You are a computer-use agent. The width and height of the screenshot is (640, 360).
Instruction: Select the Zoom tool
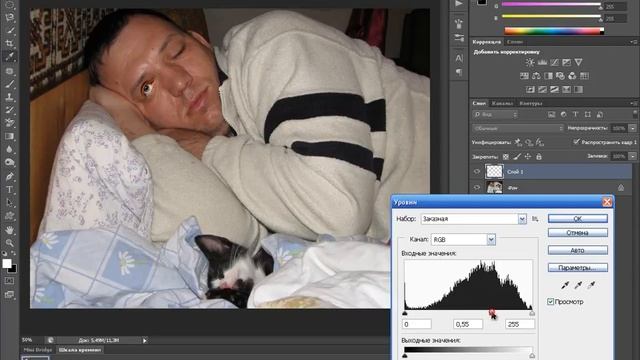(9, 243)
